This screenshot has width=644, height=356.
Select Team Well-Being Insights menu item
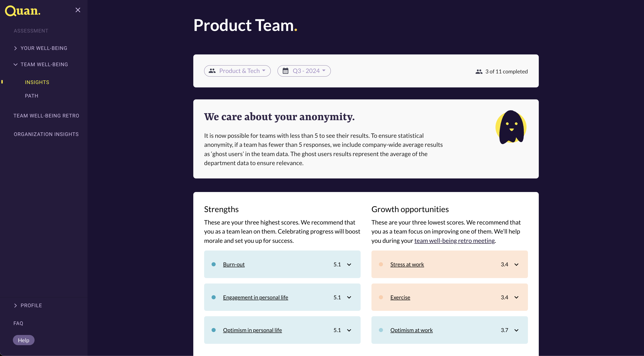point(37,82)
